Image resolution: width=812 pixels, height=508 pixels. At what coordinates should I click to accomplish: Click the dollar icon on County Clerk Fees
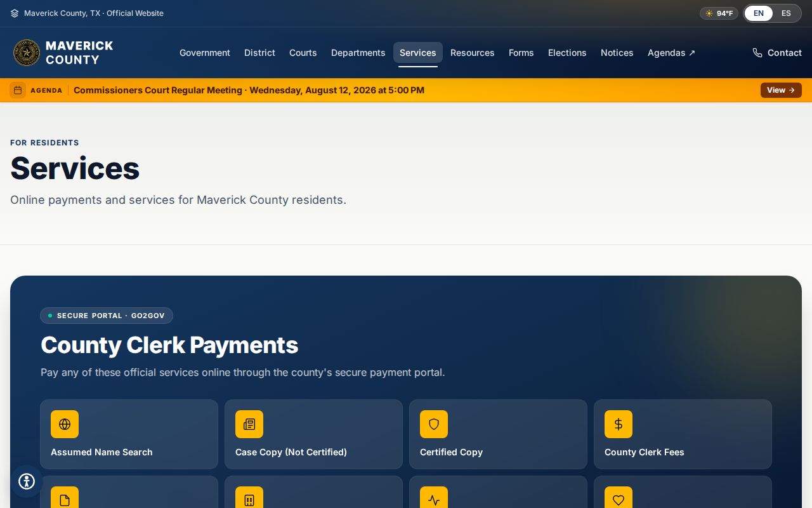[619, 424]
